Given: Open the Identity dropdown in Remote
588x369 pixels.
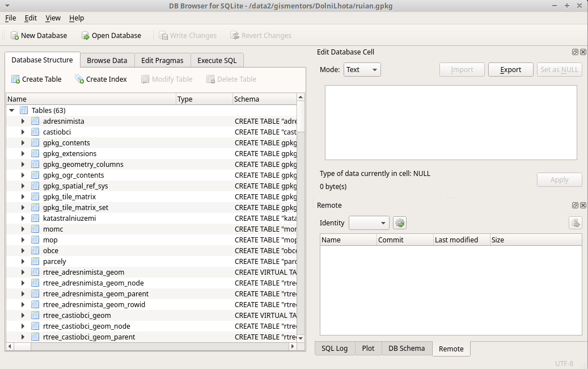Looking at the screenshot, I should click(369, 223).
